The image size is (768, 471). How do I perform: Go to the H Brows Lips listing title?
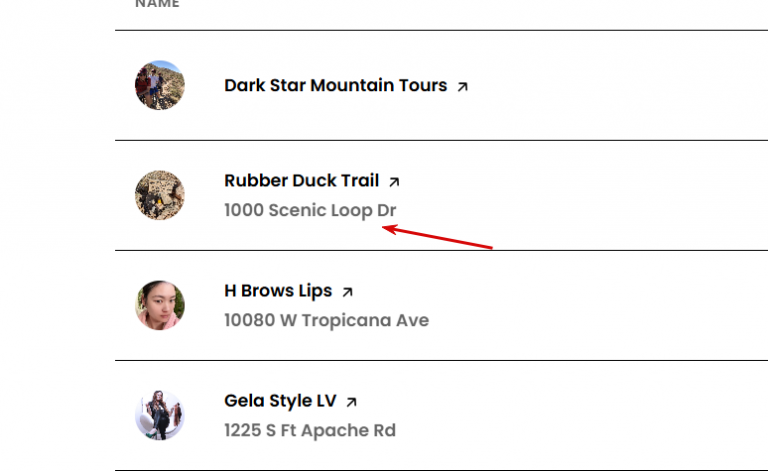click(x=278, y=291)
